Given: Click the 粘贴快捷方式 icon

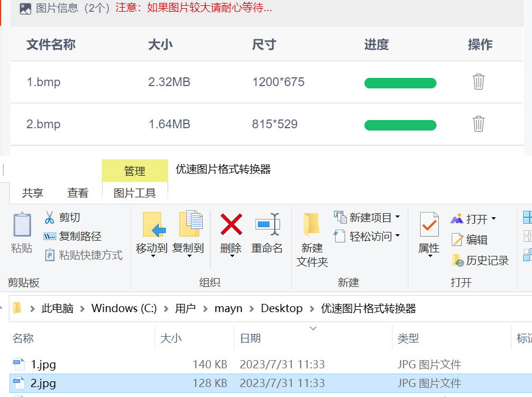Looking at the screenshot, I should tap(50, 255).
